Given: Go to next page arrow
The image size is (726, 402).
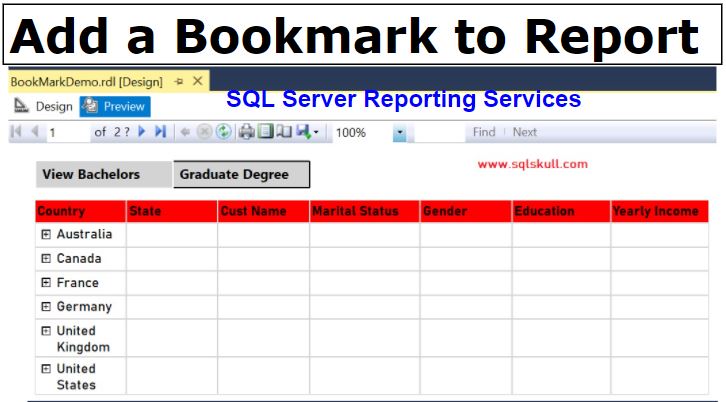Looking at the screenshot, I should pyautogui.click(x=142, y=132).
